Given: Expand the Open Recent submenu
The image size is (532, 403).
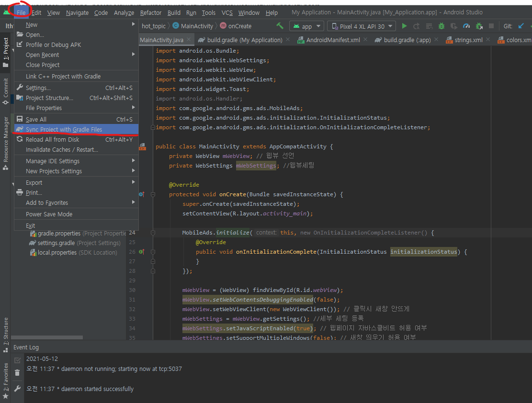Looking at the screenshot, I should pyautogui.click(x=76, y=55).
